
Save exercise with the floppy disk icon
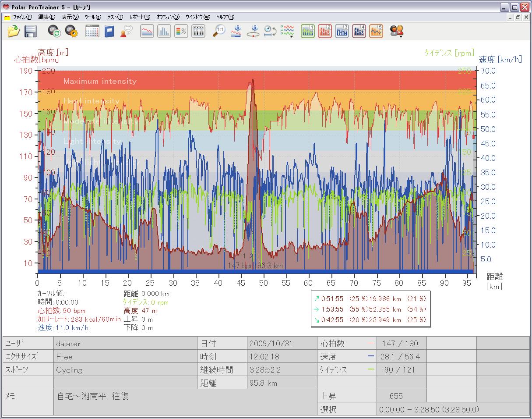coord(30,31)
